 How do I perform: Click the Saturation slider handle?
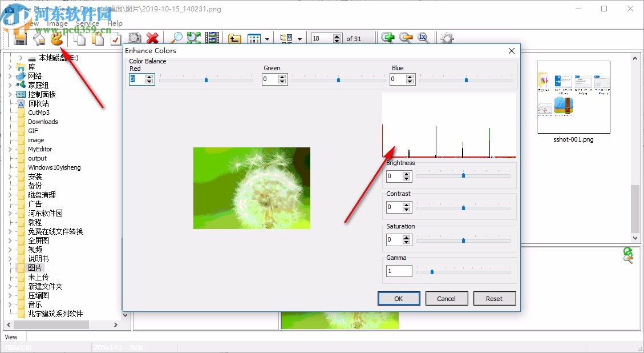click(463, 240)
